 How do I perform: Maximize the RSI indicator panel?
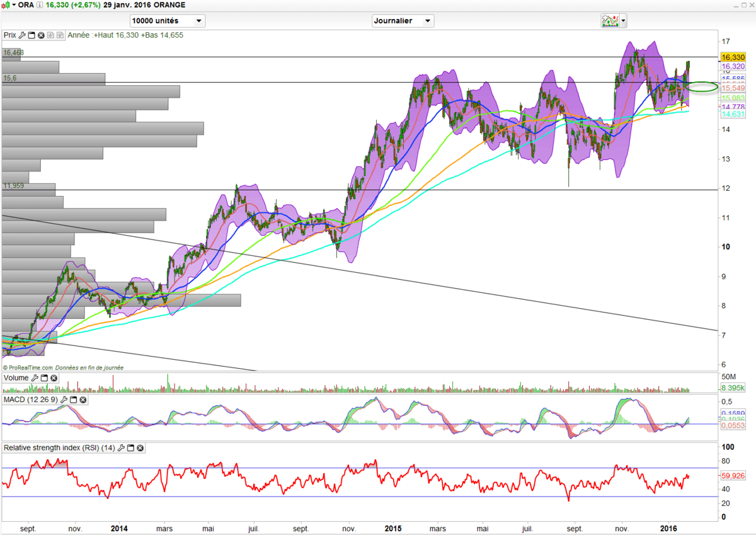point(130,448)
